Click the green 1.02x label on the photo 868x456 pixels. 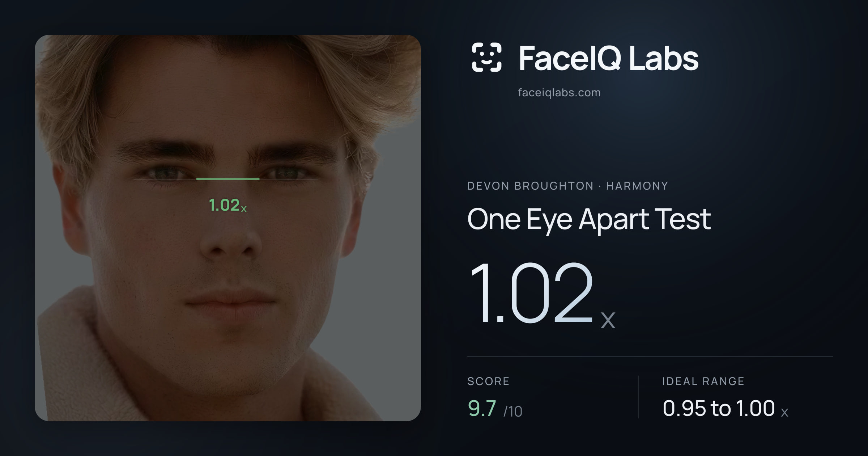(228, 205)
